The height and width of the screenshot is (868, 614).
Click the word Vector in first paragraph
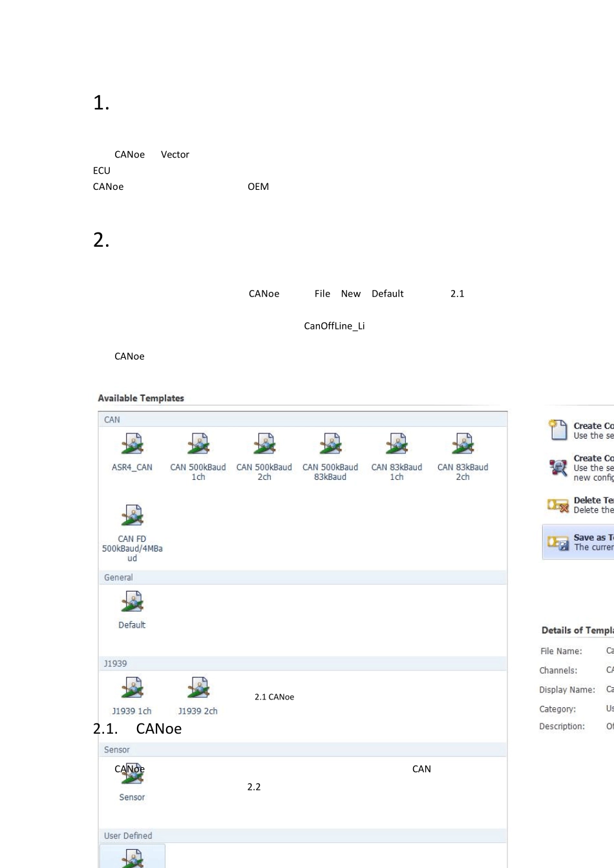(175, 154)
